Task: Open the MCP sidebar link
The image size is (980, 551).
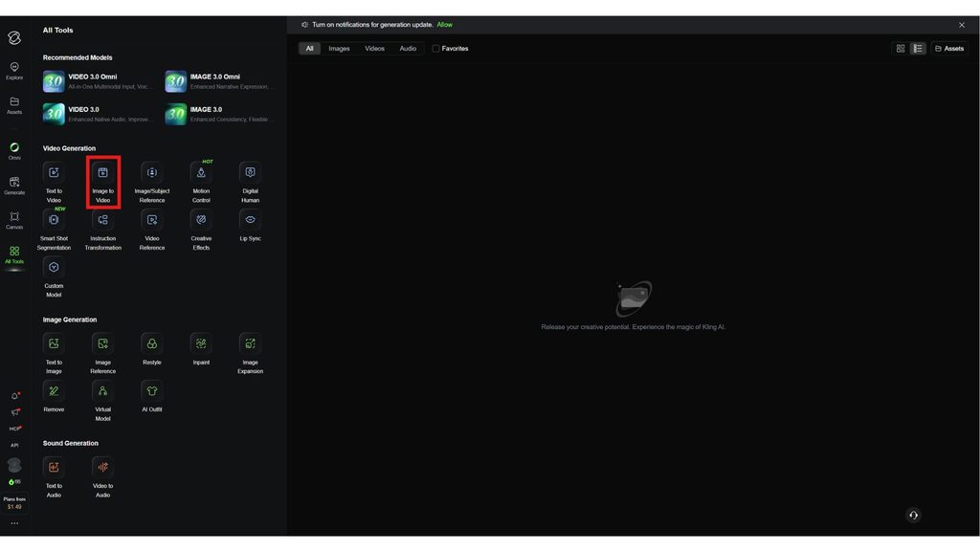Action: click(15, 429)
